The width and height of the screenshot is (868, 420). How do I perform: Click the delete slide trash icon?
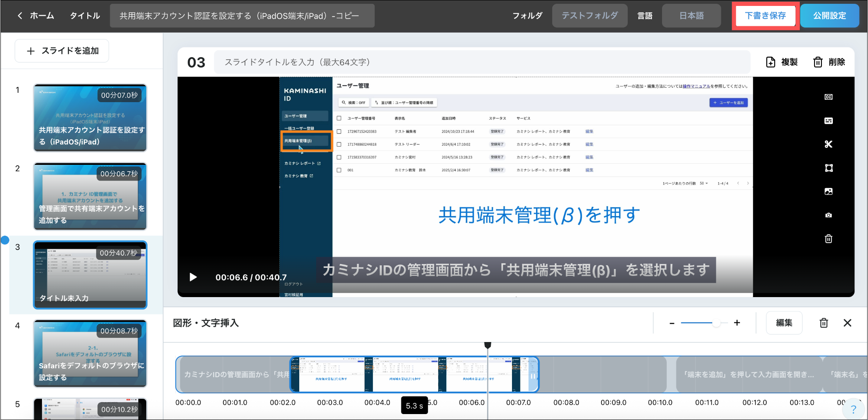pyautogui.click(x=818, y=62)
